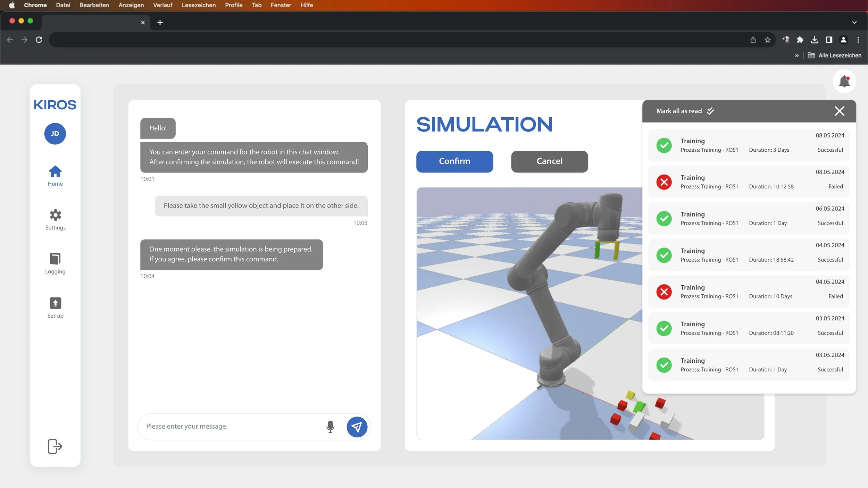The width and height of the screenshot is (868, 488).
Task: Confirm the simulation command
Action: (x=454, y=161)
